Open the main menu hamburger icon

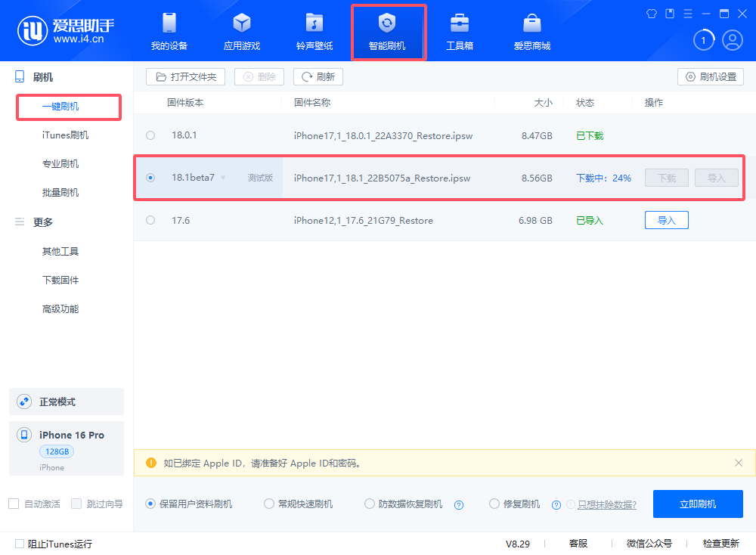click(x=688, y=14)
